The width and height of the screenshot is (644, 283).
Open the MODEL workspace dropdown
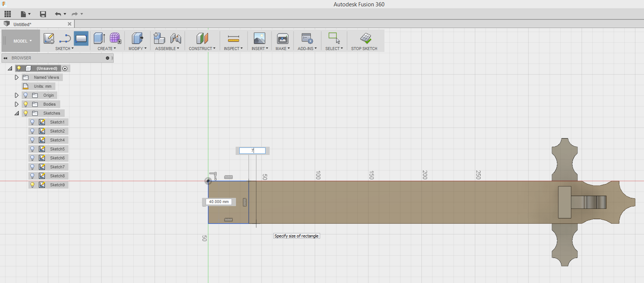tap(21, 41)
